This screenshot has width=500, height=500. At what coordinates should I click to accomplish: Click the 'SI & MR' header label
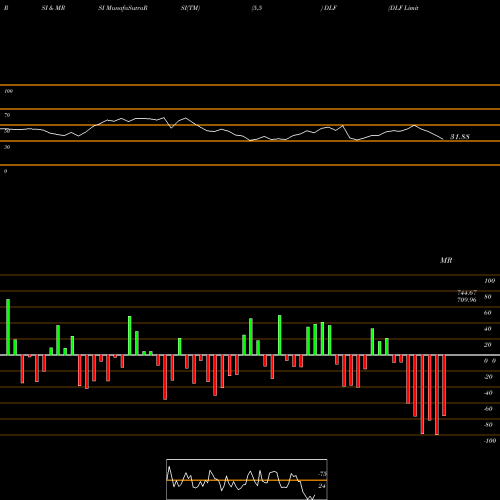53,8
